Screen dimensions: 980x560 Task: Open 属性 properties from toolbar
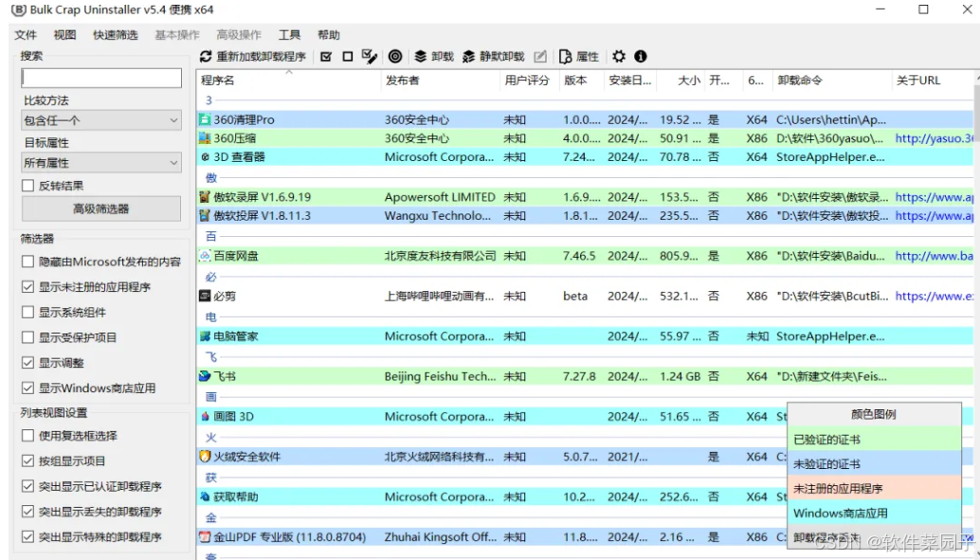coord(579,56)
